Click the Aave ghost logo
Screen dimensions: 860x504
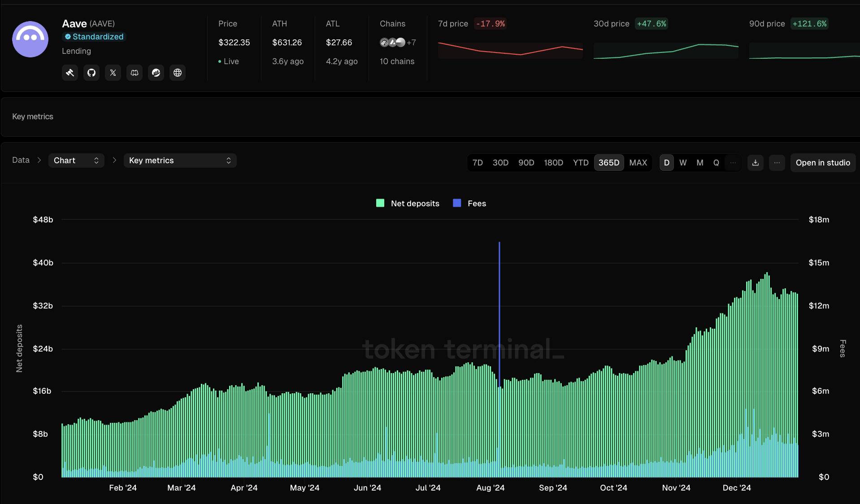click(30, 39)
